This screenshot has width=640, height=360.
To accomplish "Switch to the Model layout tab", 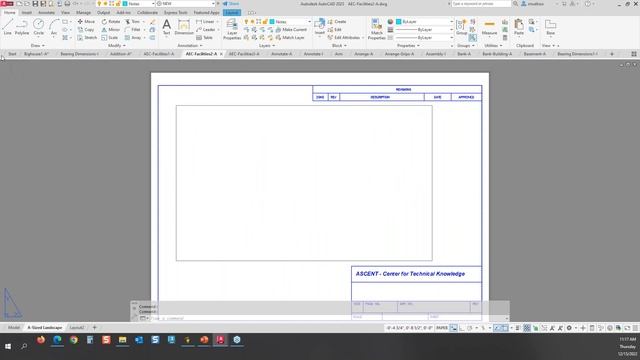I will tap(13, 327).
